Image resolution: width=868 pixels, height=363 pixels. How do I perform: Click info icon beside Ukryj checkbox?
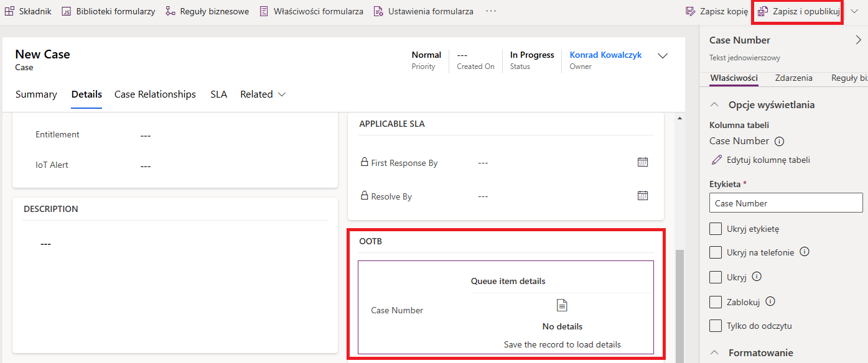click(x=757, y=277)
